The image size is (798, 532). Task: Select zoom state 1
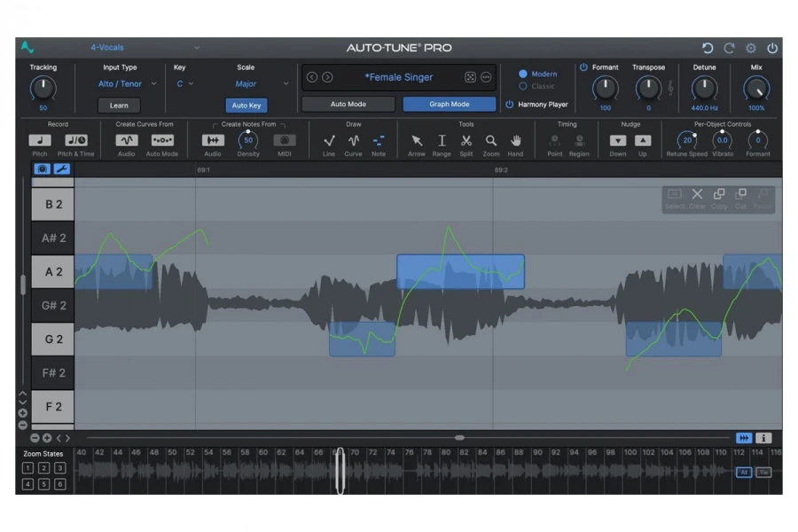point(28,468)
